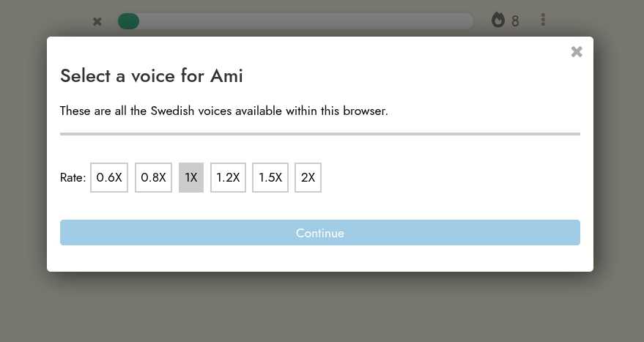Click the "Rate:" label
Image resolution: width=644 pixels, height=342 pixels.
pos(73,178)
